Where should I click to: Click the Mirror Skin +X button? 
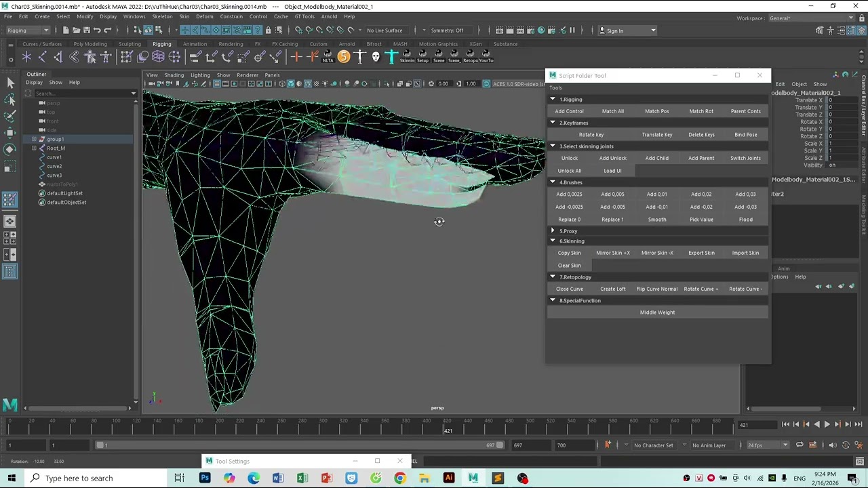point(613,253)
